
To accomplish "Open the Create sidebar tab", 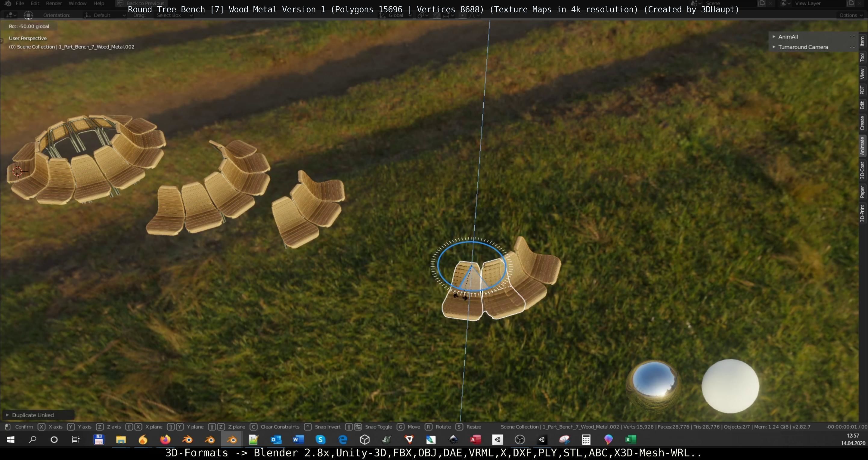I will pos(863,123).
